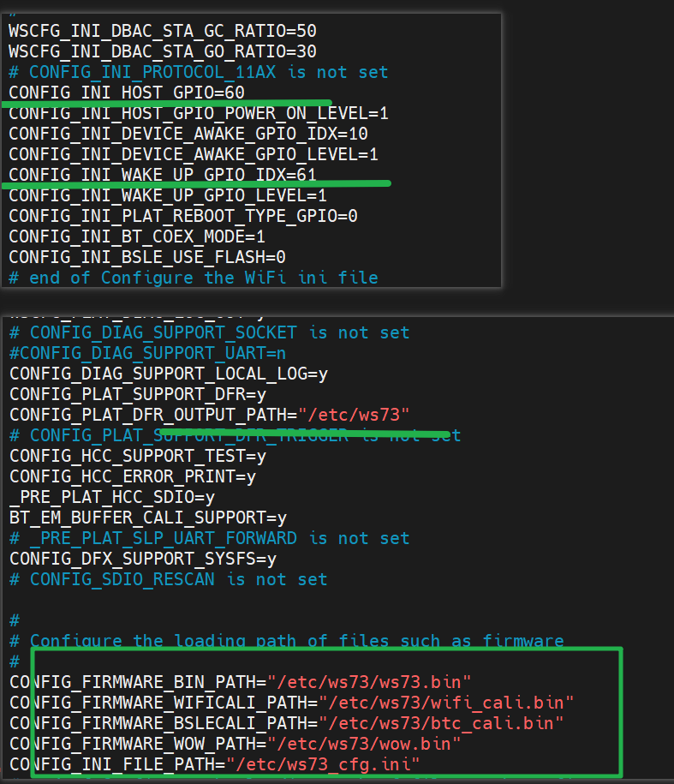
Task: Click CONFIG_INI_DEVICE_AWAKE_GPIO_IDX=10 line
Action: point(188,134)
